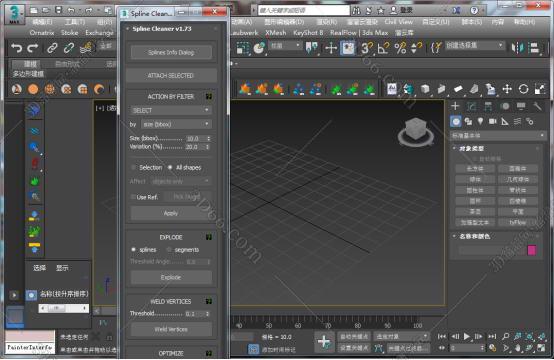Toggle the Angle Snap icon
This screenshot has width=554, height=360.
[x=383, y=48]
